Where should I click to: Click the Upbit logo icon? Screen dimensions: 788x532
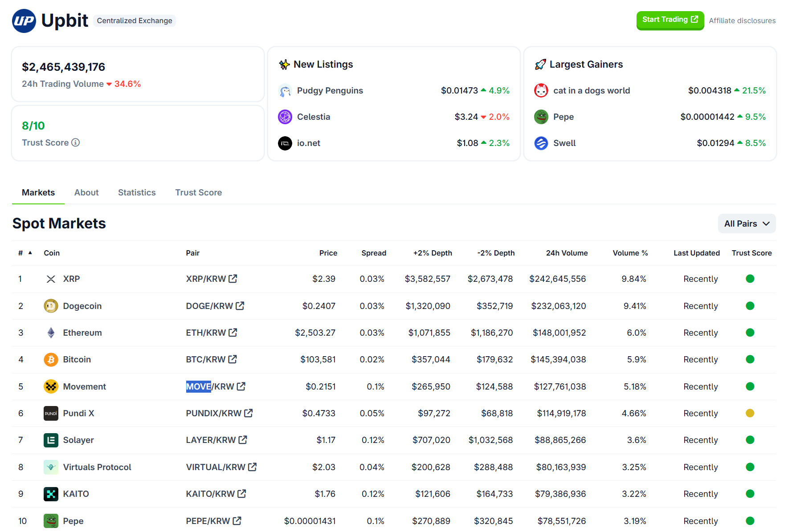point(24,21)
